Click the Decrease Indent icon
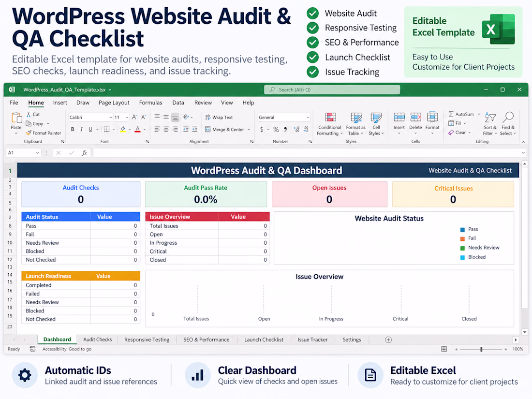This screenshot has height=399, width=532. pyautogui.click(x=186, y=129)
